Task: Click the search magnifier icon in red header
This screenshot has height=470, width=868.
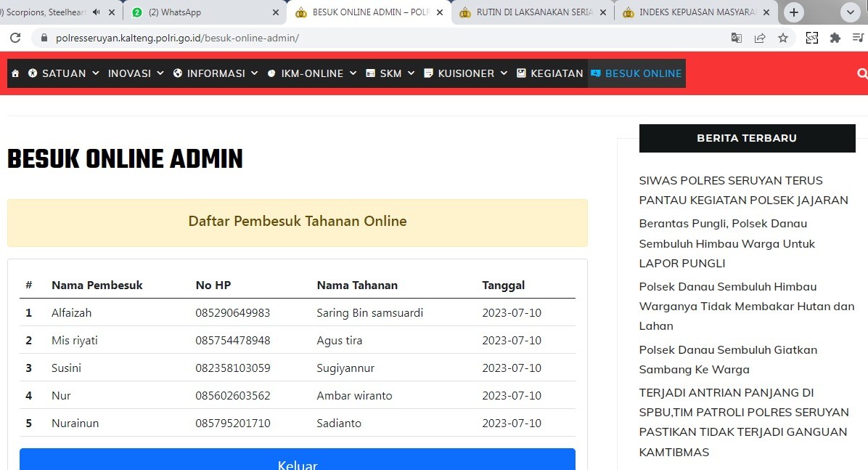Action: click(862, 73)
